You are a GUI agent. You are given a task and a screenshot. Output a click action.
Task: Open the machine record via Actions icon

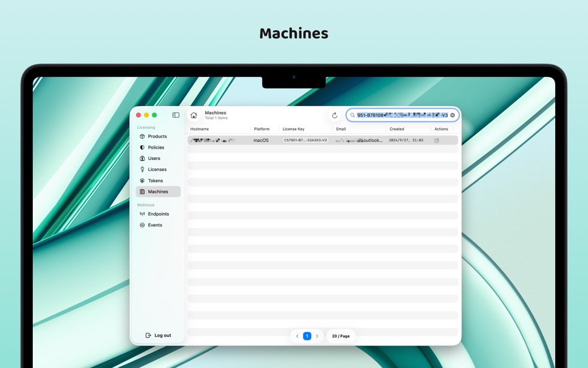pos(436,140)
